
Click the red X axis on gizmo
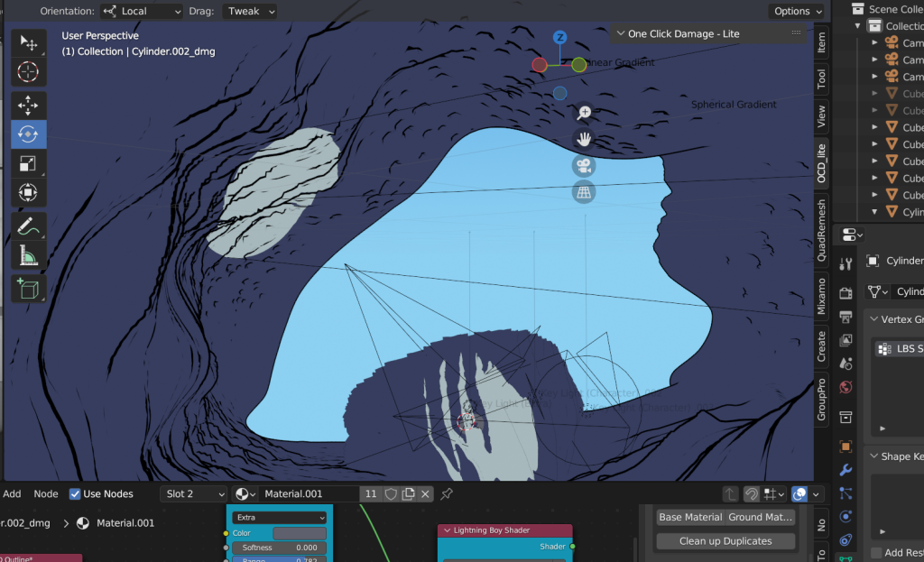[x=540, y=65]
